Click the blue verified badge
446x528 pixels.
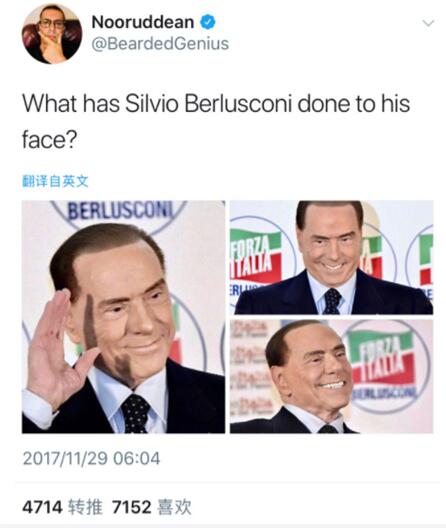[x=208, y=22]
